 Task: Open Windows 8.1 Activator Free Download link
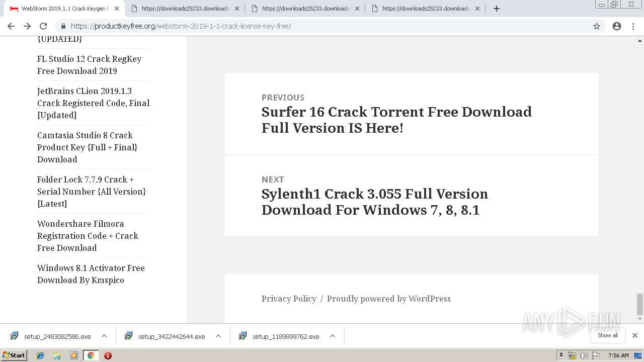tap(91, 274)
